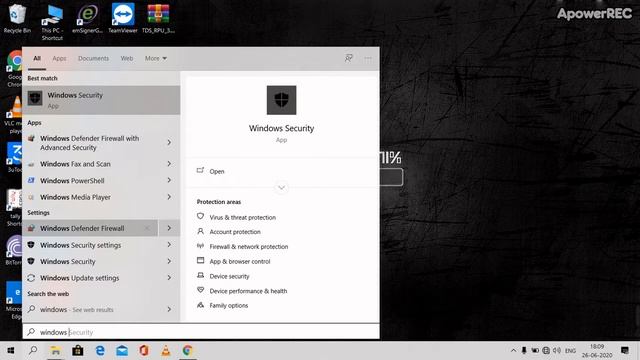Click Virus & threat protection shield icon
This screenshot has height=360, width=640.
point(200,217)
